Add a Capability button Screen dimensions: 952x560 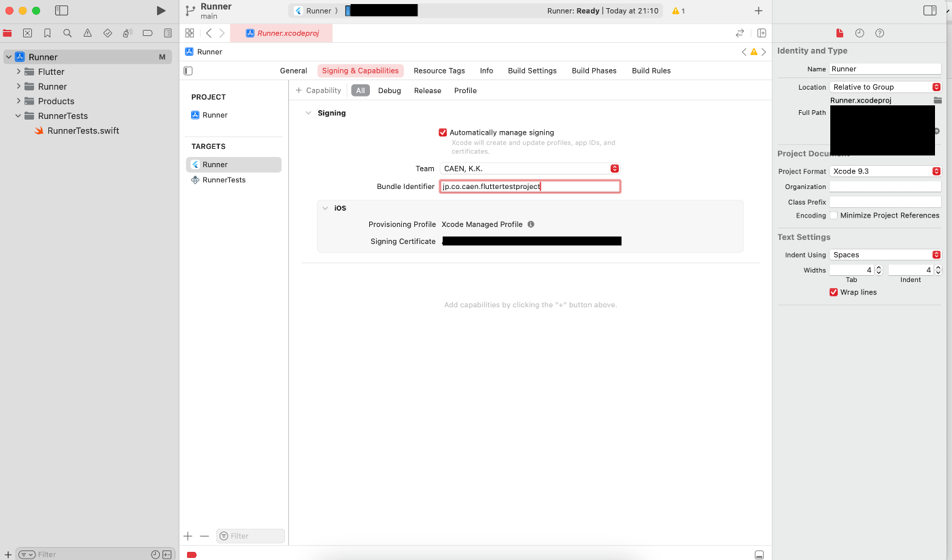pyautogui.click(x=318, y=90)
